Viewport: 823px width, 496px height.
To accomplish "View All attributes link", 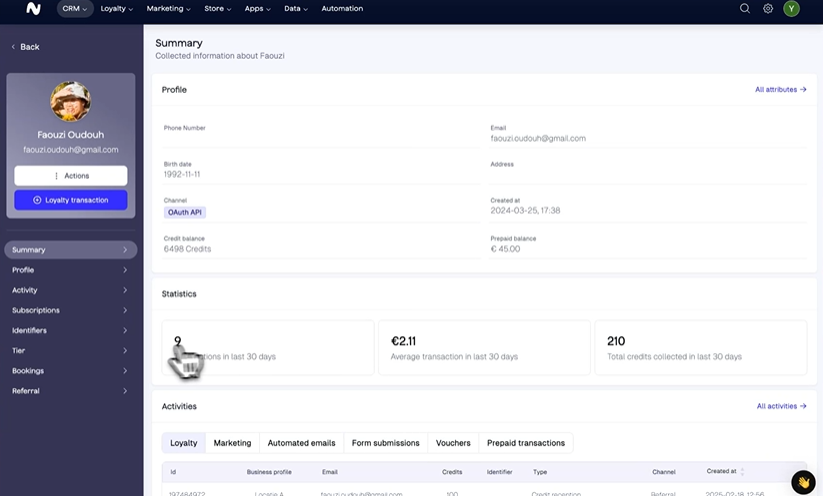I will (780, 90).
